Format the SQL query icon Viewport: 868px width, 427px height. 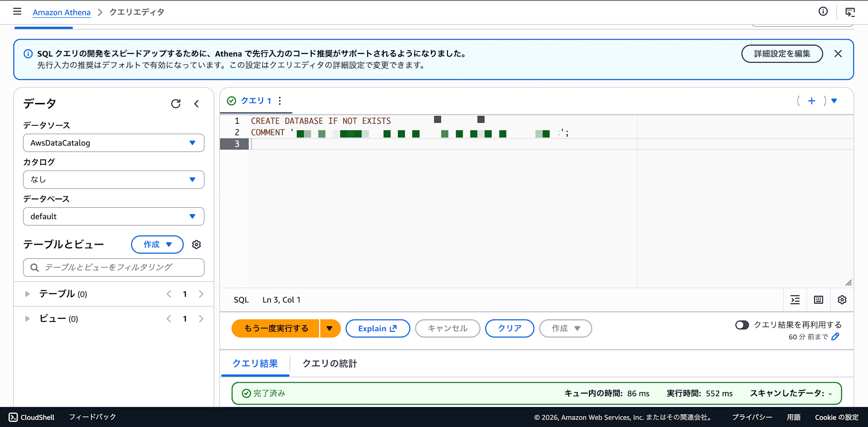click(x=795, y=300)
